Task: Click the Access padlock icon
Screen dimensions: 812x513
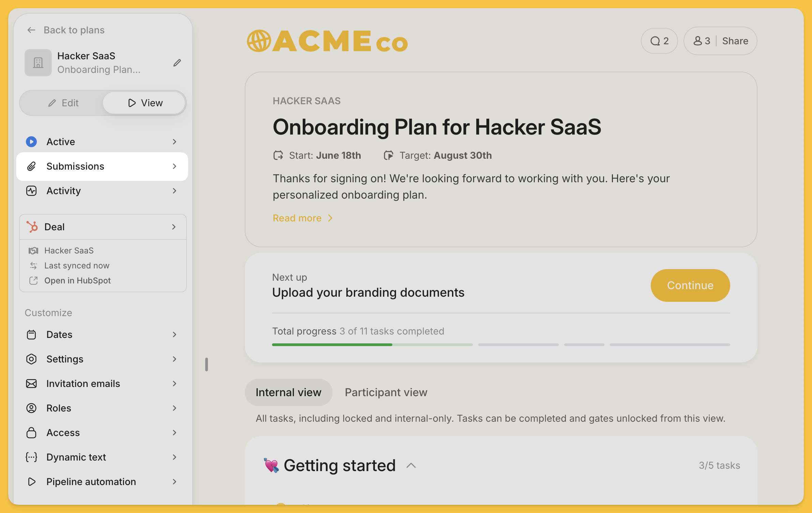Action: (31, 433)
